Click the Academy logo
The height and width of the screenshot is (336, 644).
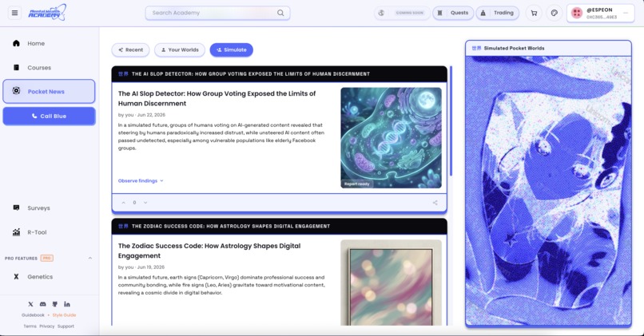tap(47, 13)
